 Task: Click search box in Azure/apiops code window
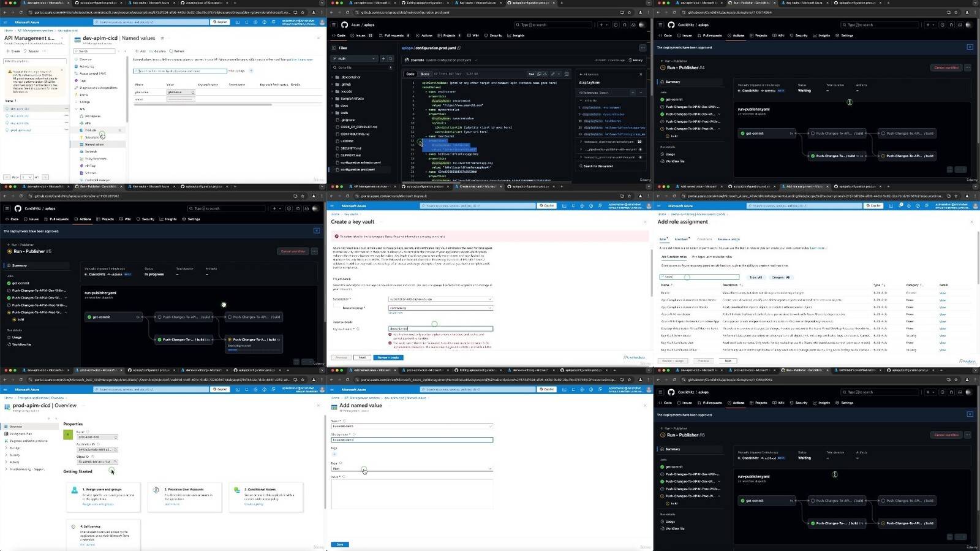(554, 25)
